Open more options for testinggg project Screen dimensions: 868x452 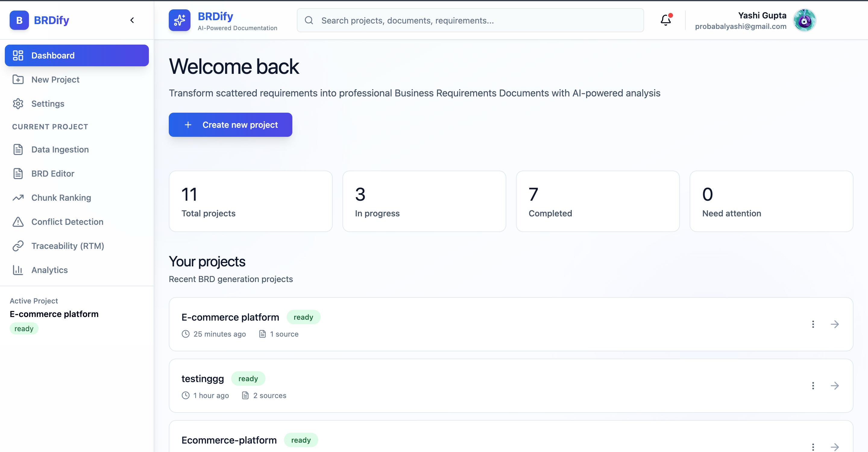[x=813, y=386]
